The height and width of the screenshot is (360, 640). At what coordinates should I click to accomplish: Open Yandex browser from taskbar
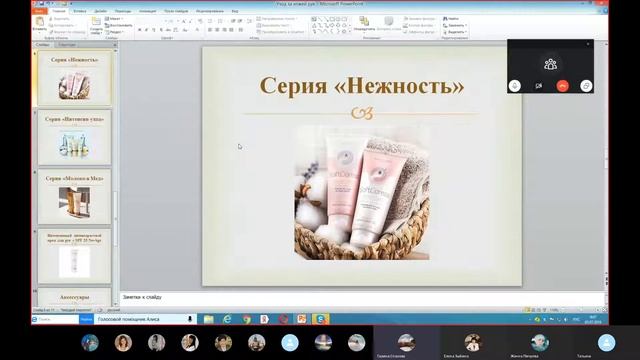pos(264,319)
